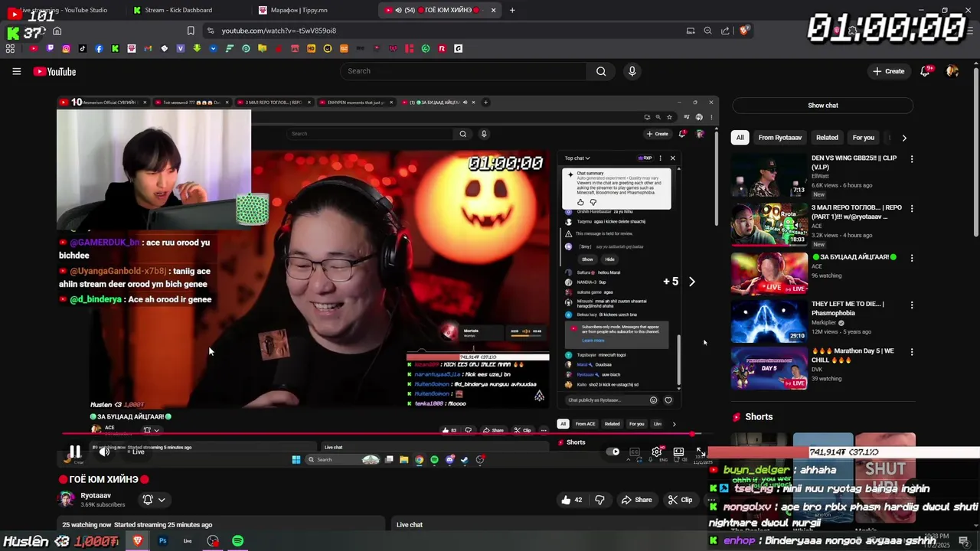Viewport: 980px width, 551px height.
Task: Open Facebook bookmark in bookmarks bar
Action: tap(99, 48)
